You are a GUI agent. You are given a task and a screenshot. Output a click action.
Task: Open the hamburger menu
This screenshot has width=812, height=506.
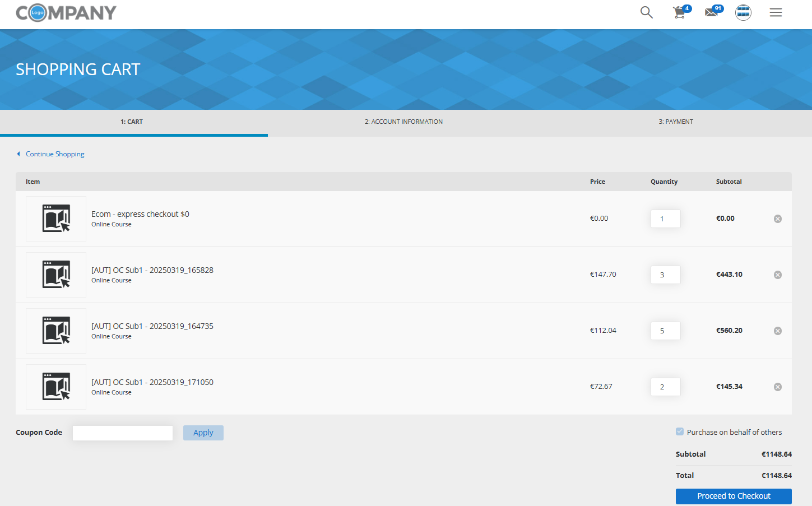point(776,12)
